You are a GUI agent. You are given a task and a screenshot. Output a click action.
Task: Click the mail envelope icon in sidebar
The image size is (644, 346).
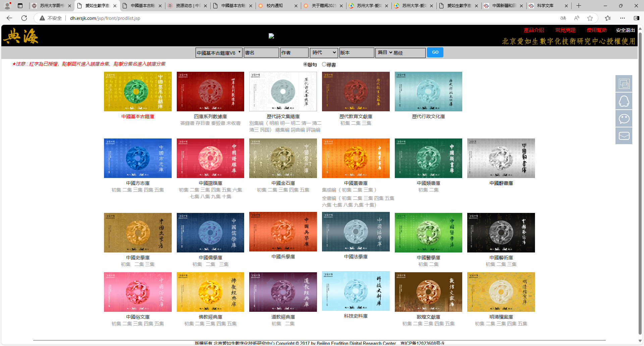624,136
